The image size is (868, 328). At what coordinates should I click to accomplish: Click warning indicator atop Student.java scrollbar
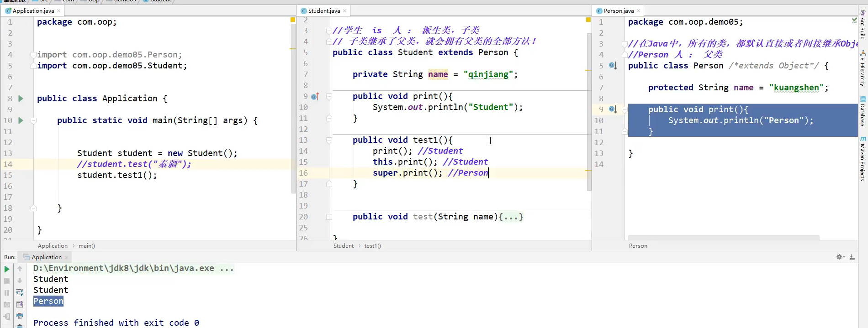pyautogui.click(x=588, y=20)
